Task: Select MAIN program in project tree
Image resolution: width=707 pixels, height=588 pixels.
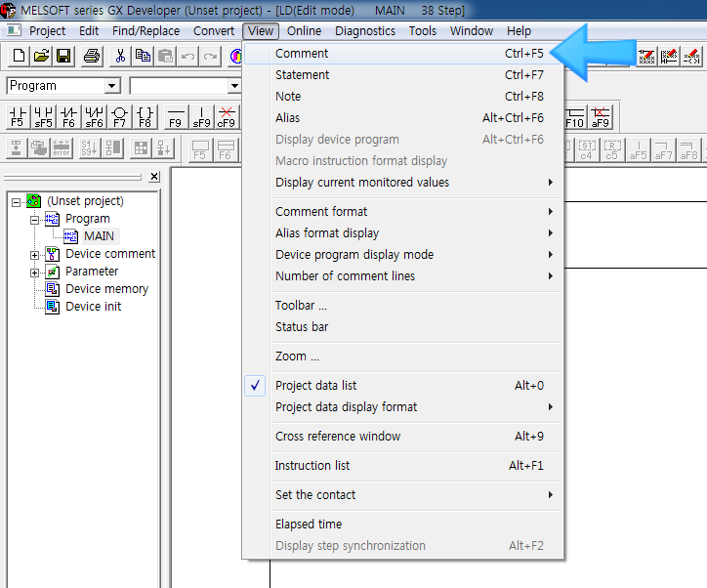Action: click(99, 236)
